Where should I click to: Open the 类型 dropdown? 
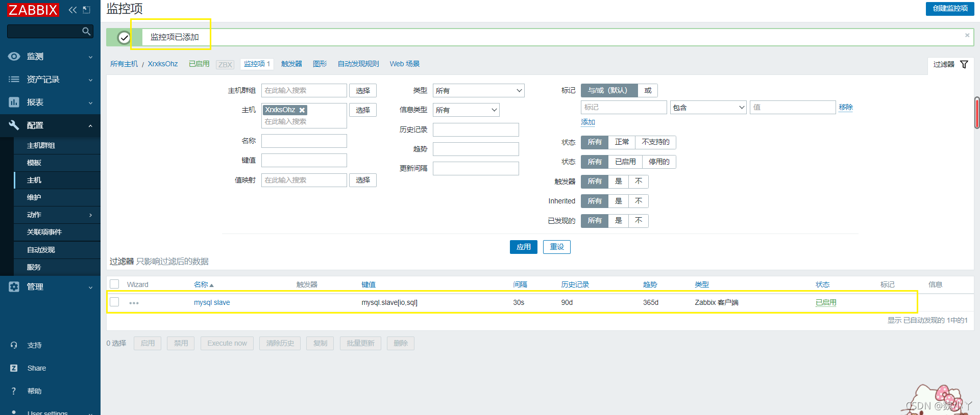coord(478,90)
